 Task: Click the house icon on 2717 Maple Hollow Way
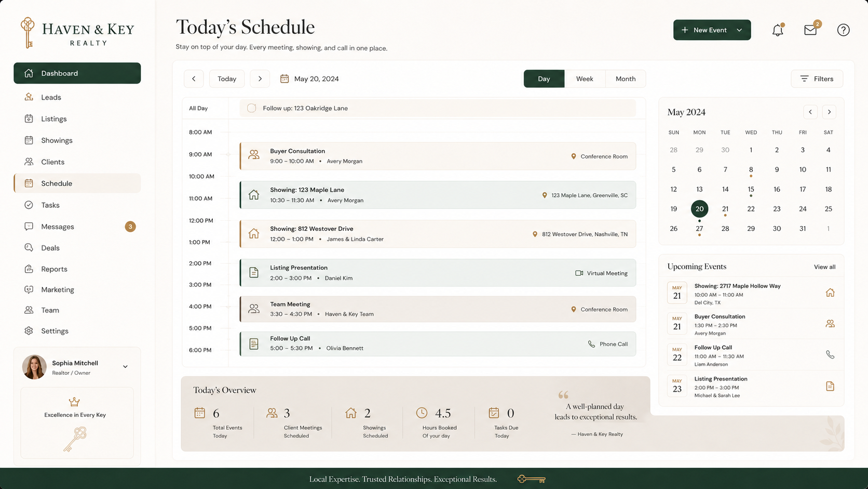click(x=830, y=293)
